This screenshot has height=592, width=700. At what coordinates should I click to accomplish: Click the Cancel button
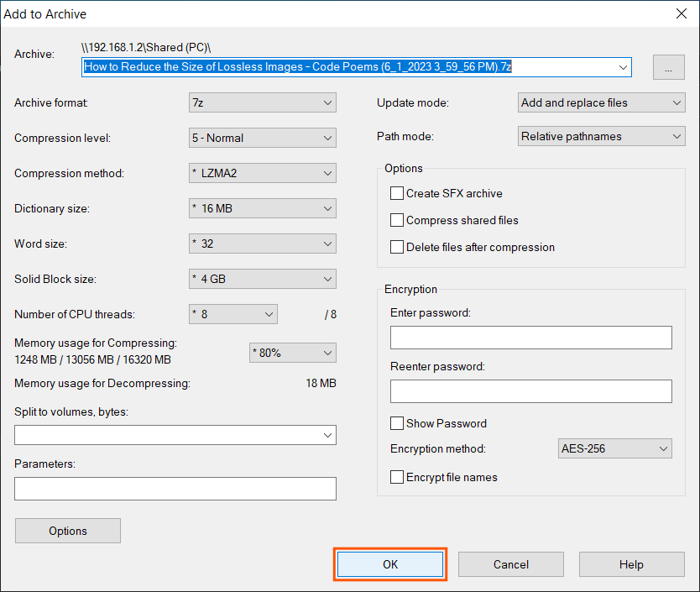coord(510,564)
